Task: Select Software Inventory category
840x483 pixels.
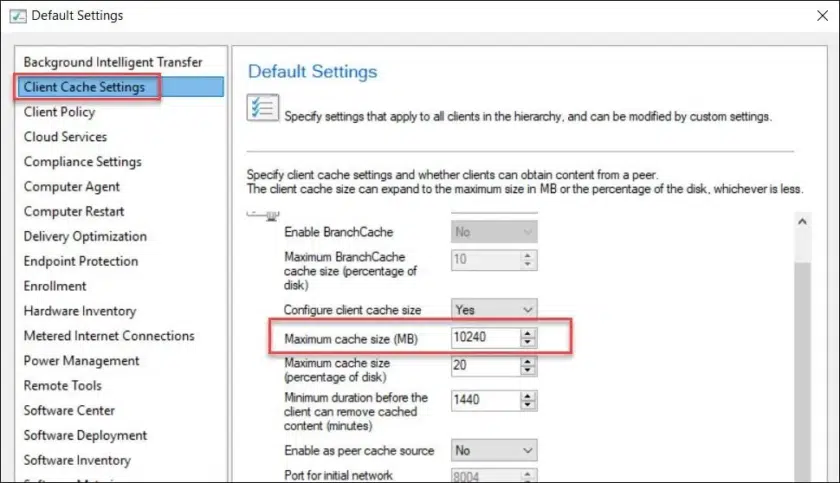Action: (77, 461)
